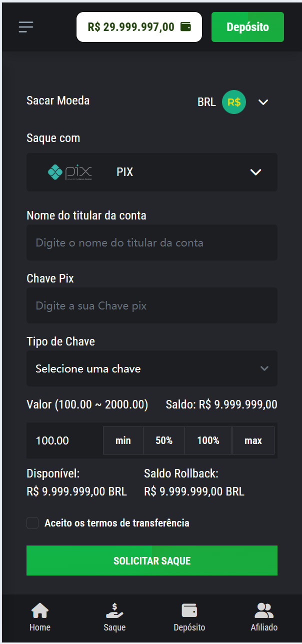Click SOLICITAR SAQUE button
The height and width of the screenshot is (644, 302).
[152, 560]
